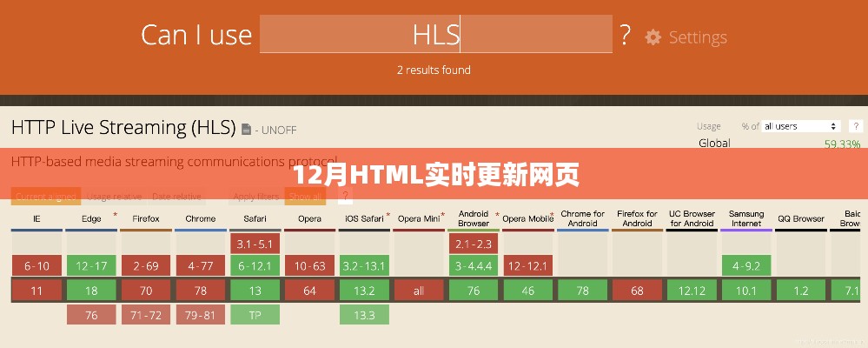Focus the HLS search field
The width and height of the screenshot is (868, 348).
click(x=435, y=34)
